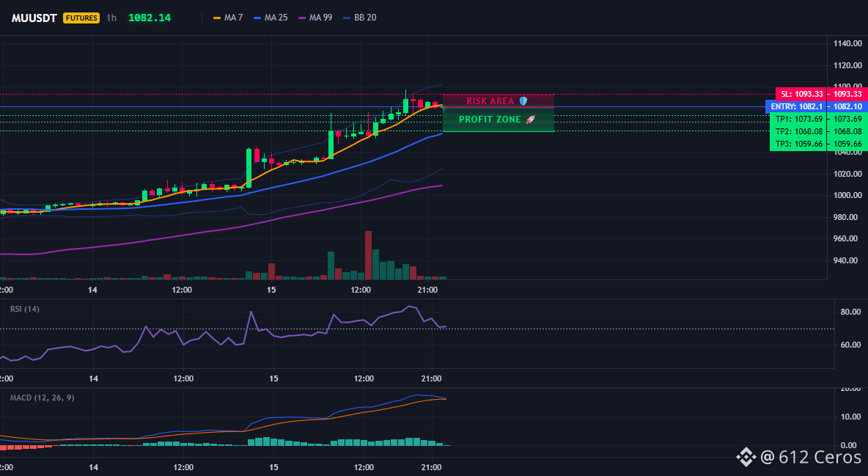Click the current price 1082.14
Viewport: 868px width, 476px height.
coord(150,18)
